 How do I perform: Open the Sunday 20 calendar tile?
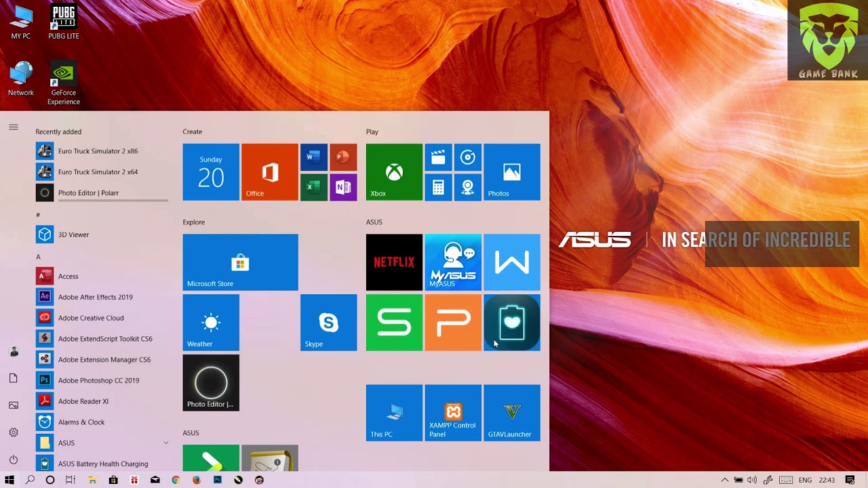pos(211,172)
